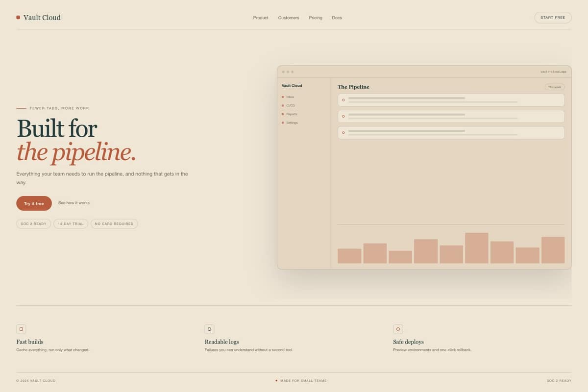This screenshot has height=392, width=588.
Task: Click the dot beside Inbox in mockup sidebar
Action: pyautogui.click(x=283, y=97)
